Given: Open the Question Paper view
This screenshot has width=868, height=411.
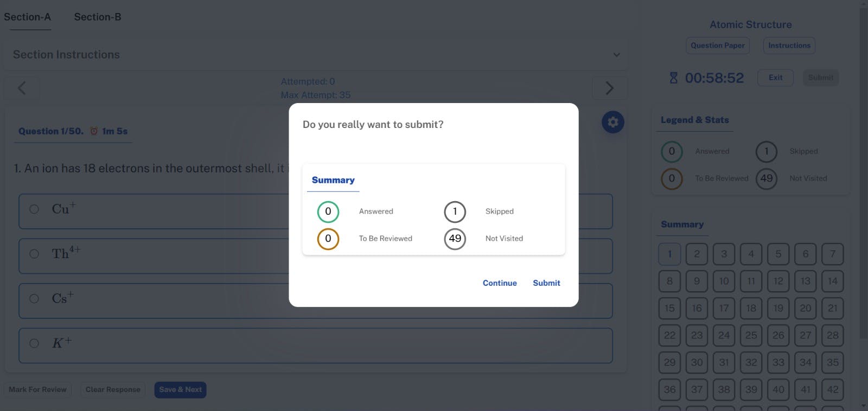Looking at the screenshot, I should [717, 46].
